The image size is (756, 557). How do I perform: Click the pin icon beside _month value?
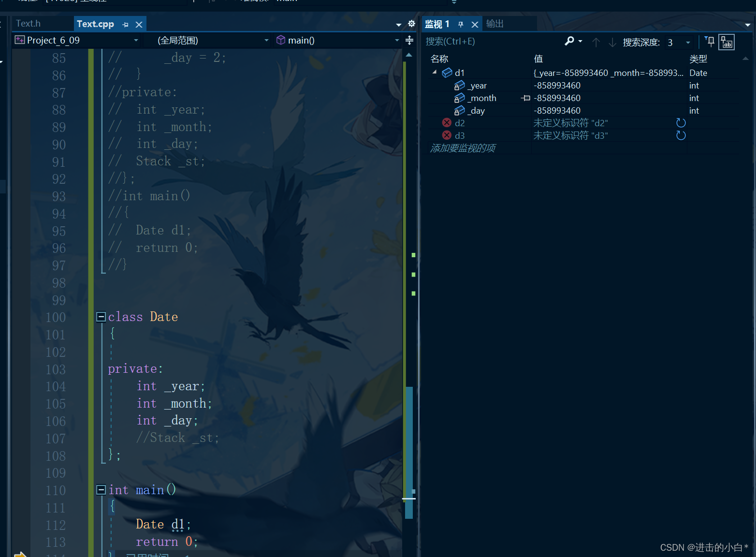pyautogui.click(x=525, y=98)
